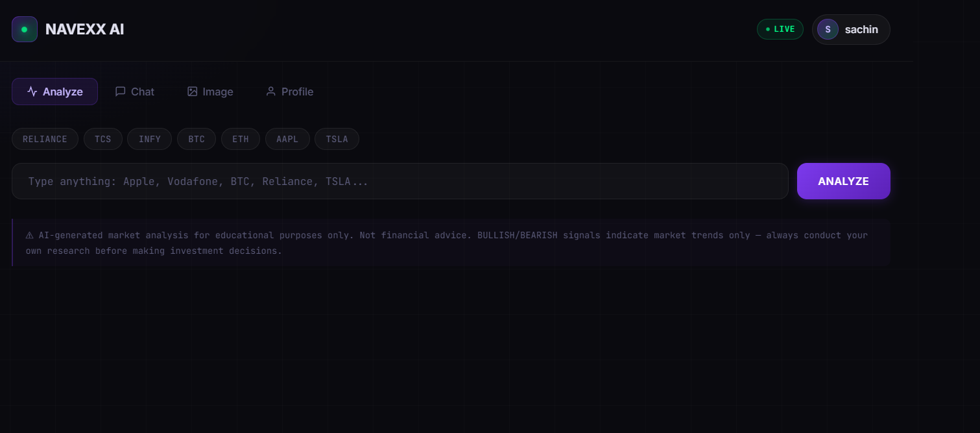
Task: Click the Profile person icon
Action: coord(270,92)
